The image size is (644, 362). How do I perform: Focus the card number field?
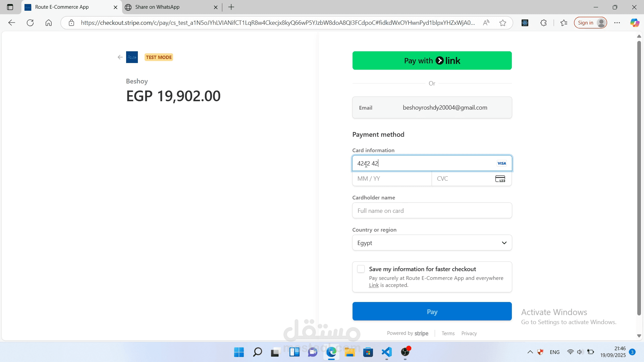[432, 164]
